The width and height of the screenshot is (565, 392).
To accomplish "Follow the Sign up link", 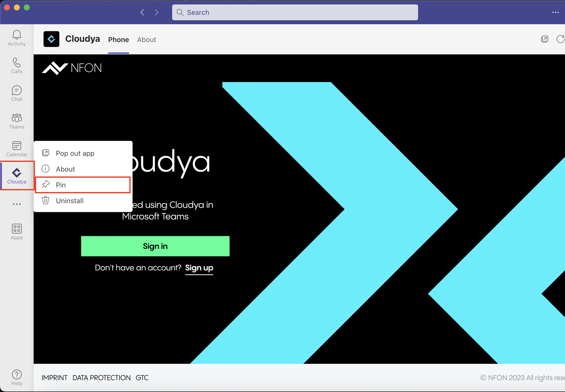I will point(199,268).
